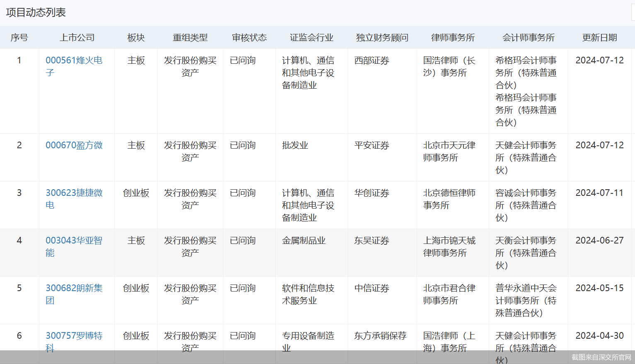Click the 上海市锦天城律师事务所 cell
This screenshot has height=364, width=635.
[449, 246]
